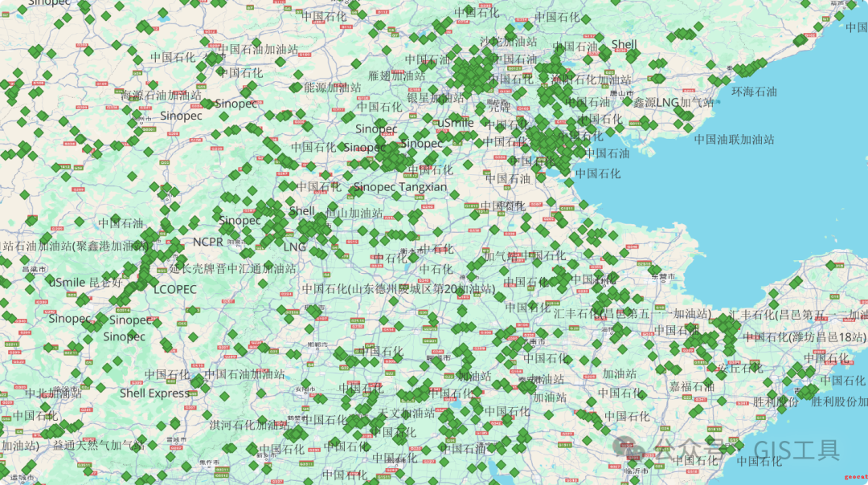Click the 天文加油站 label

(407, 413)
